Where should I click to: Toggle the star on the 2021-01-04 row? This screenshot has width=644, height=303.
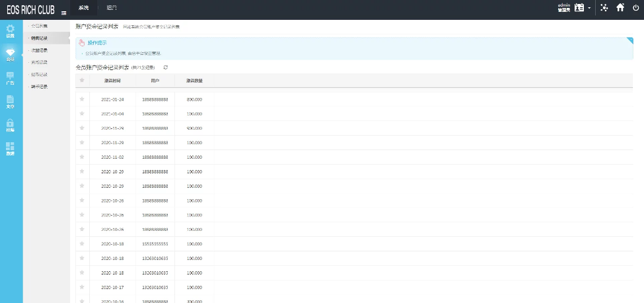click(82, 114)
